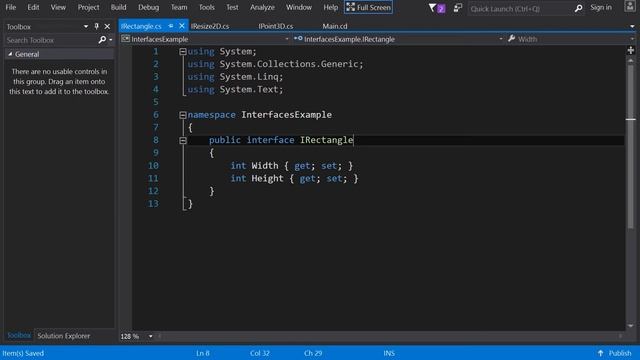The image size is (640, 360).
Task: Switch to the Solution Explorer bottom tab
Action: (64, 336)
